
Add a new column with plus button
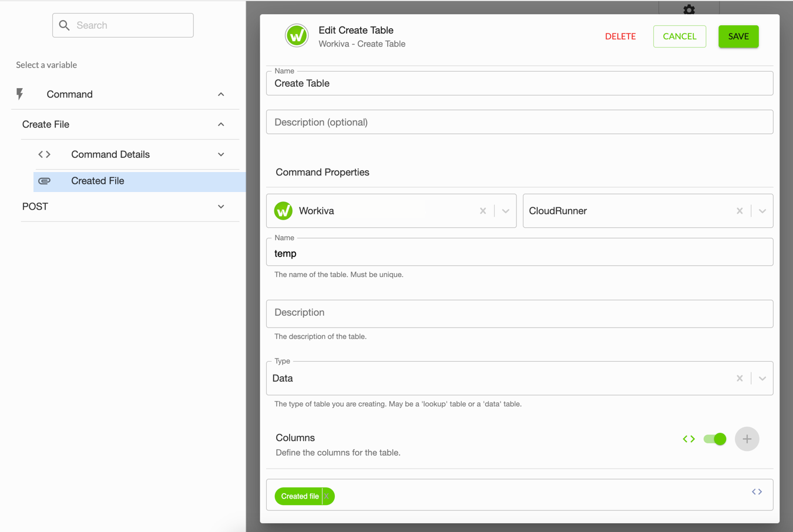[x=747, y=439]
